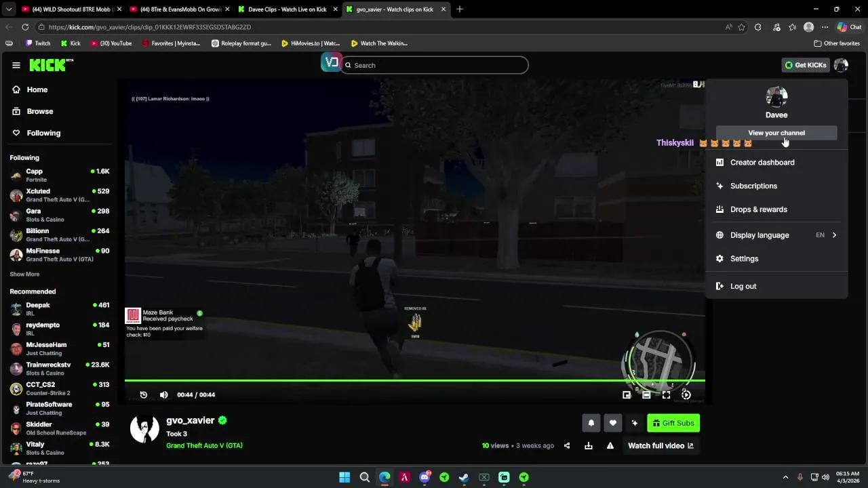The width and height of the screenshot is (868, 488).
Task: Switch to Davee Clips Kick tab
Action: (x=286, y=9)
